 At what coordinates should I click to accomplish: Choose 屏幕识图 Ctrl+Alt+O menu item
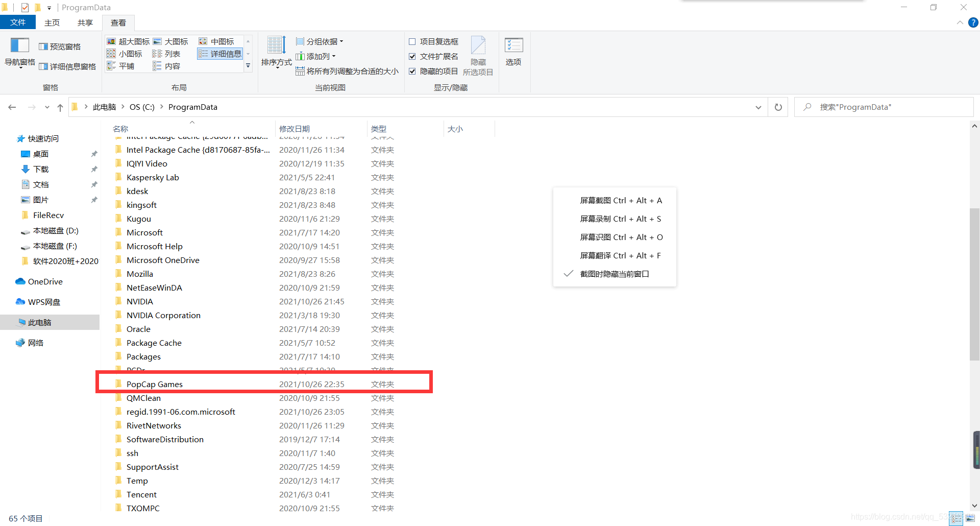615,237
